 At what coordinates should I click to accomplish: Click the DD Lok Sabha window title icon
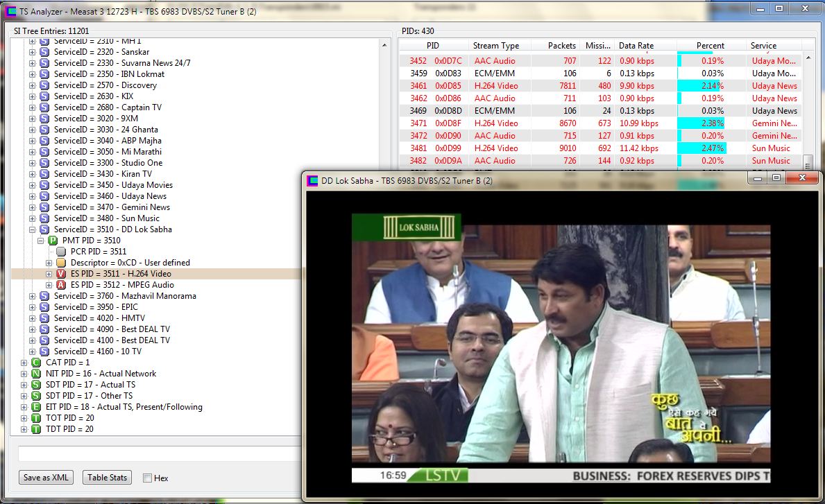point(312,180)
